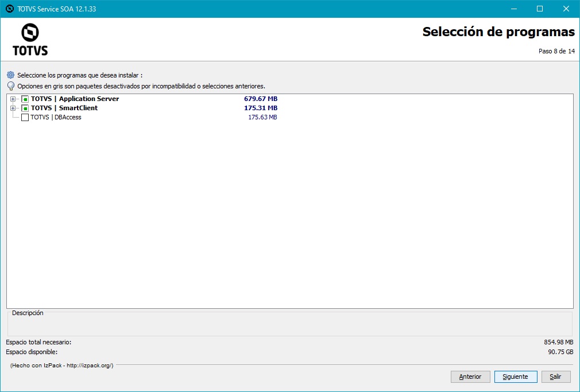Click the 175.63 MB size value
The height and width of the screenshot is (392, 580).
tap(262, 117)
